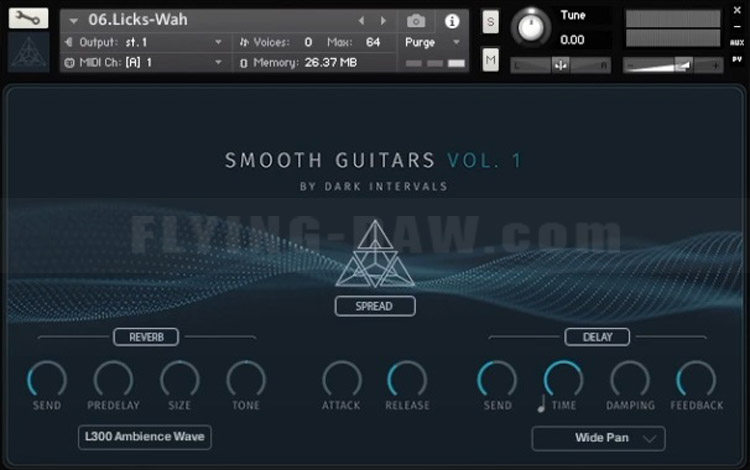Image resolution: width=750 pixels, height=470 pixels.
Task: Adjust the volume slider in header
Action: (x=673, y=65)
